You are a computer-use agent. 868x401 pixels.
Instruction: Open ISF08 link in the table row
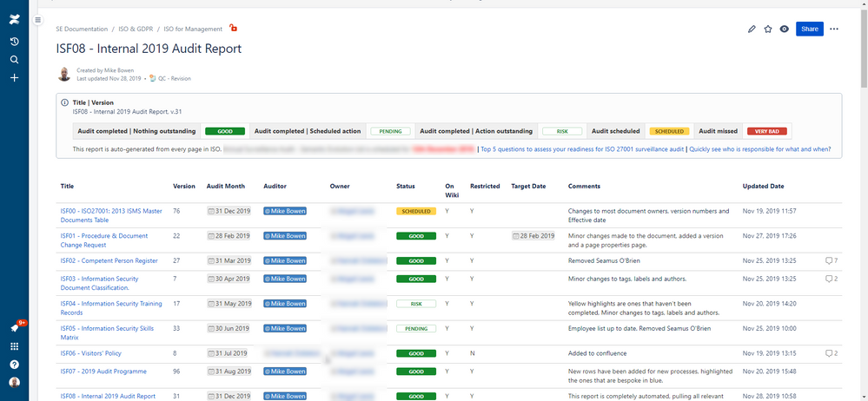tap(108, 396)
